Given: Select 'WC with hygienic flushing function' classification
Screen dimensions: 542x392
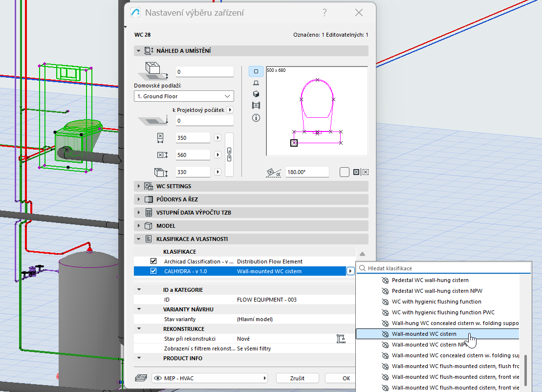Looking at the screenshot, I should (436, 302).
